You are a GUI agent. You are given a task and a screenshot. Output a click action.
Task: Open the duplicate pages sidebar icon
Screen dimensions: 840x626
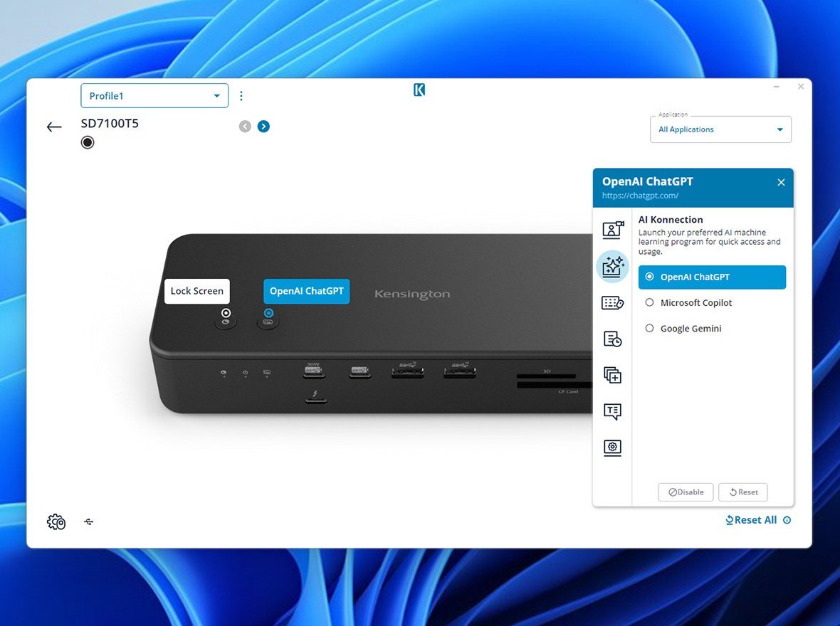pyautogui.click(x=612, y=375)
